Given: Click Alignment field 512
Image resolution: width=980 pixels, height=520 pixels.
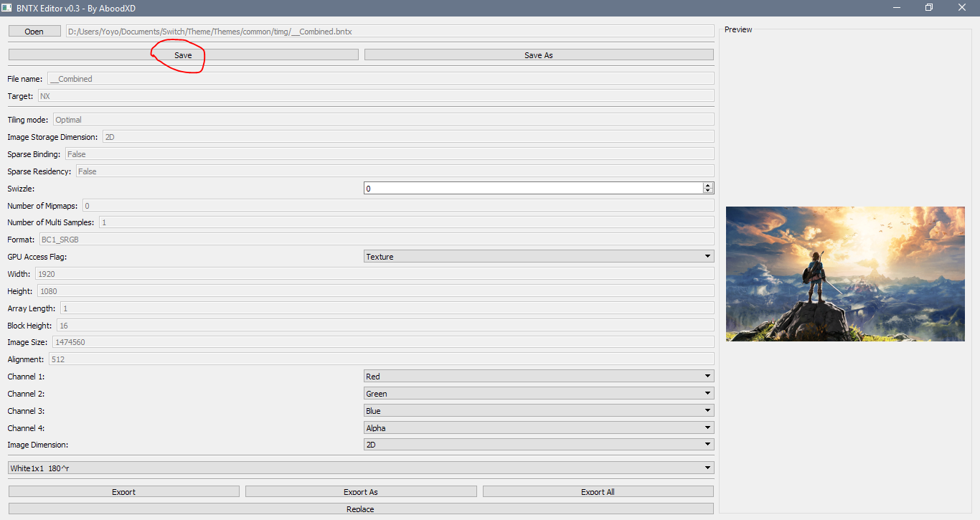Looking at the screenshot, I should pyautogui.click(x=381, y=359).
